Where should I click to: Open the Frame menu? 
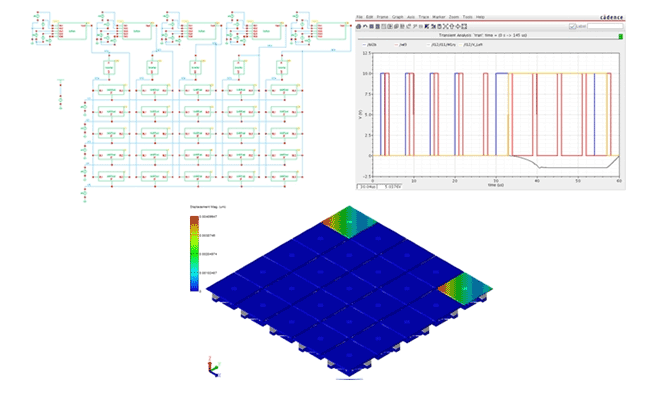(x=382, y=17)
